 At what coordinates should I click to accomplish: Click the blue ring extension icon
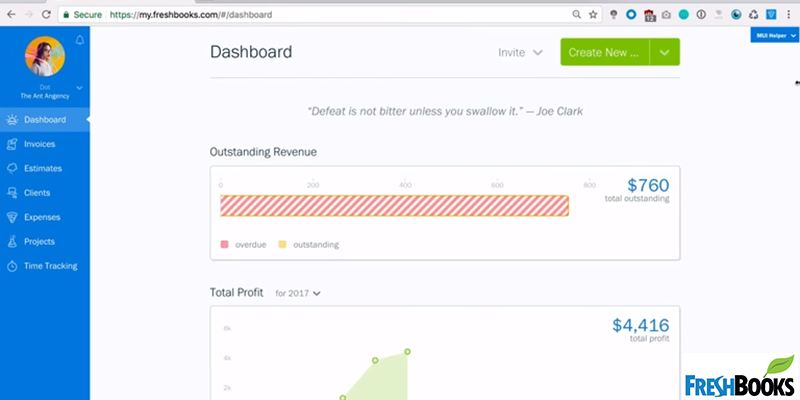click(x=631, y=15)
